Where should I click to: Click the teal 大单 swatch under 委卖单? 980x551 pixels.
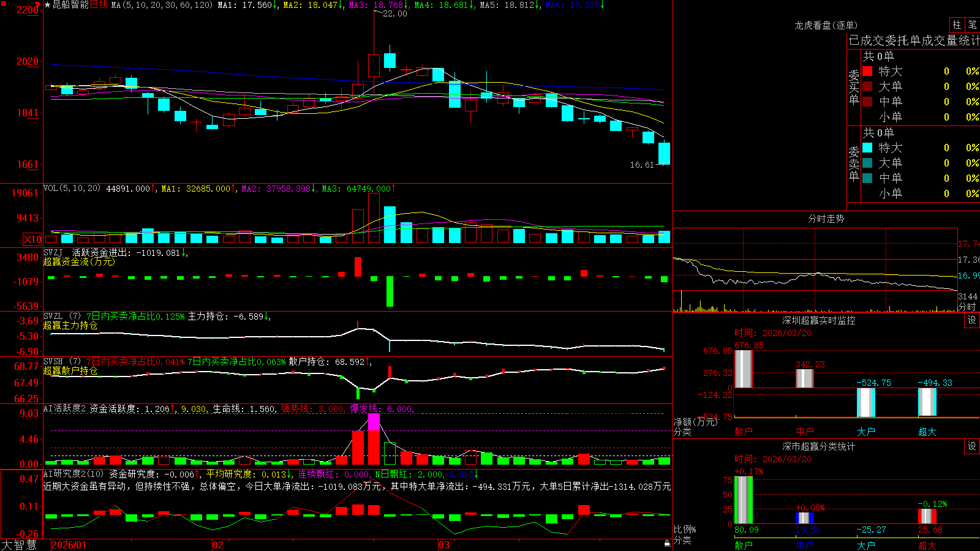tap(867, 163)
